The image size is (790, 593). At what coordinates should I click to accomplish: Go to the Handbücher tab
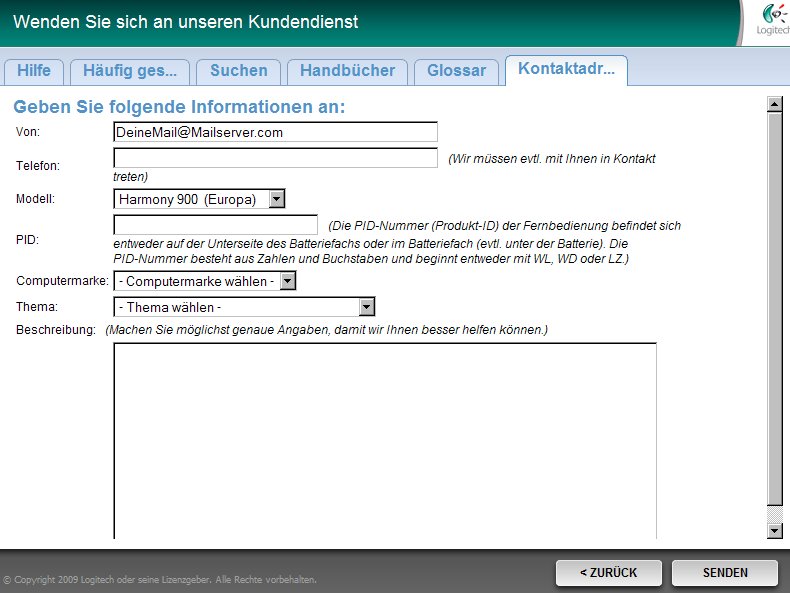click(x=348, y=71)
